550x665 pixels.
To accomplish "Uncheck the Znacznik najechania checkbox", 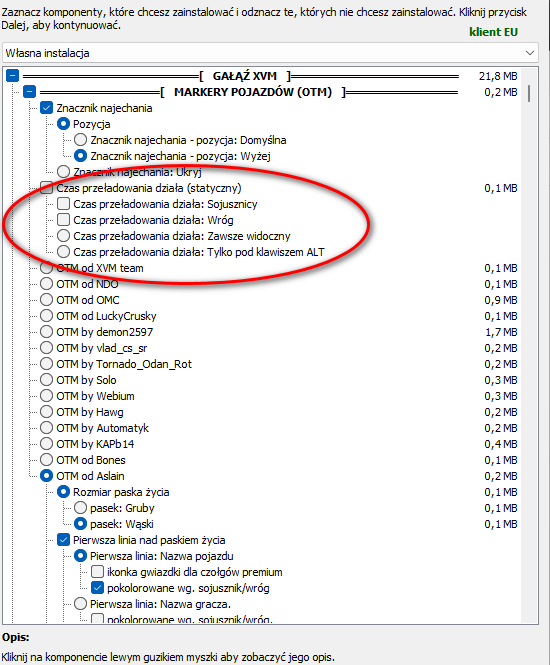I will point(47,108).
